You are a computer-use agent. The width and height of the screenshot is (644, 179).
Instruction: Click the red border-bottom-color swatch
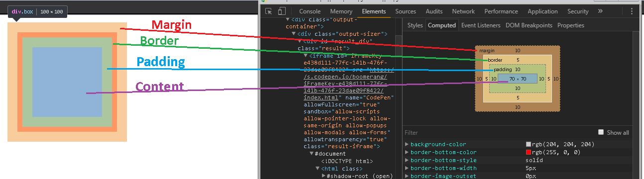528,152
